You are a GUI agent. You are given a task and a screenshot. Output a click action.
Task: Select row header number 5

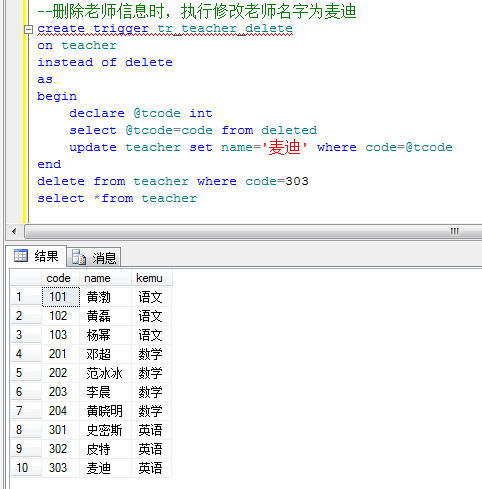coord(26,373)
